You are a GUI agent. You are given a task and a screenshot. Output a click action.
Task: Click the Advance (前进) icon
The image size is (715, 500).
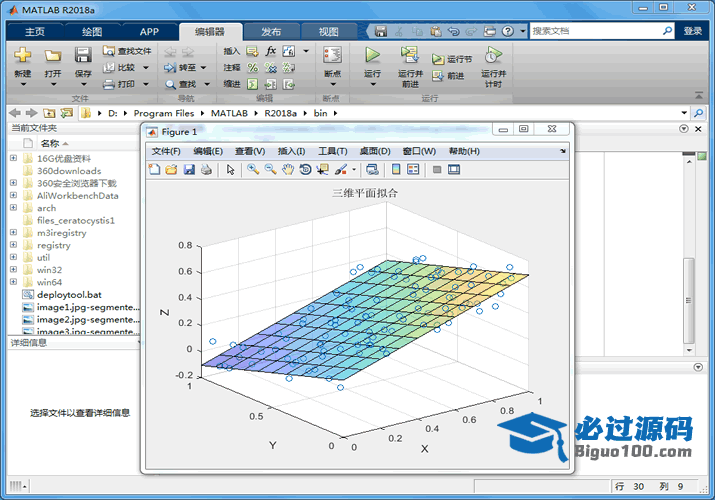click(438, 76)
